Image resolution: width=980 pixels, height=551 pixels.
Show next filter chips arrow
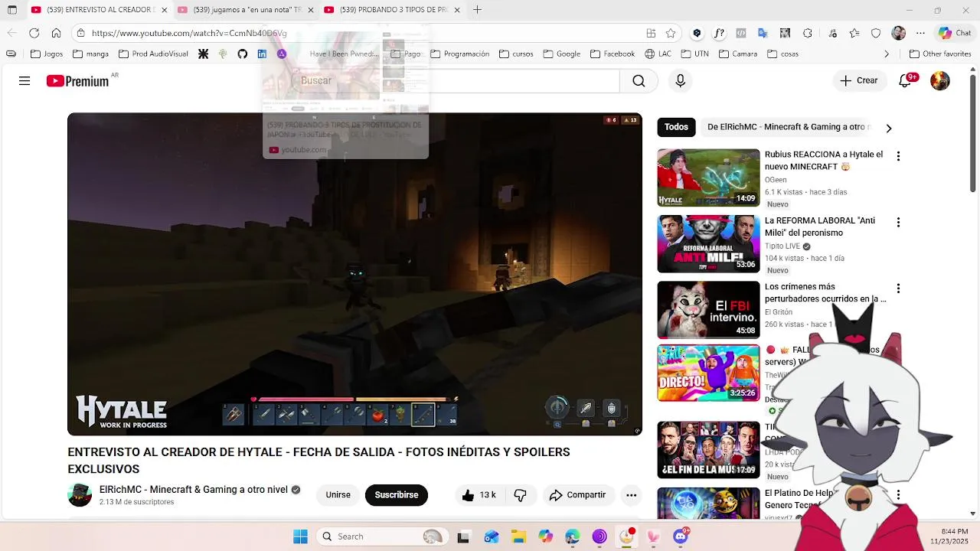pos(889,129)
